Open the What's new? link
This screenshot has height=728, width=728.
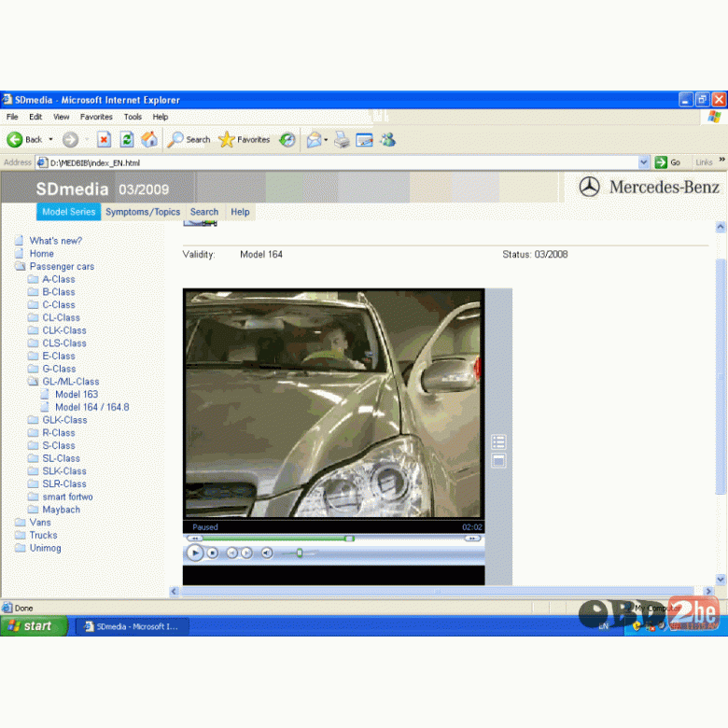point(56,241)
